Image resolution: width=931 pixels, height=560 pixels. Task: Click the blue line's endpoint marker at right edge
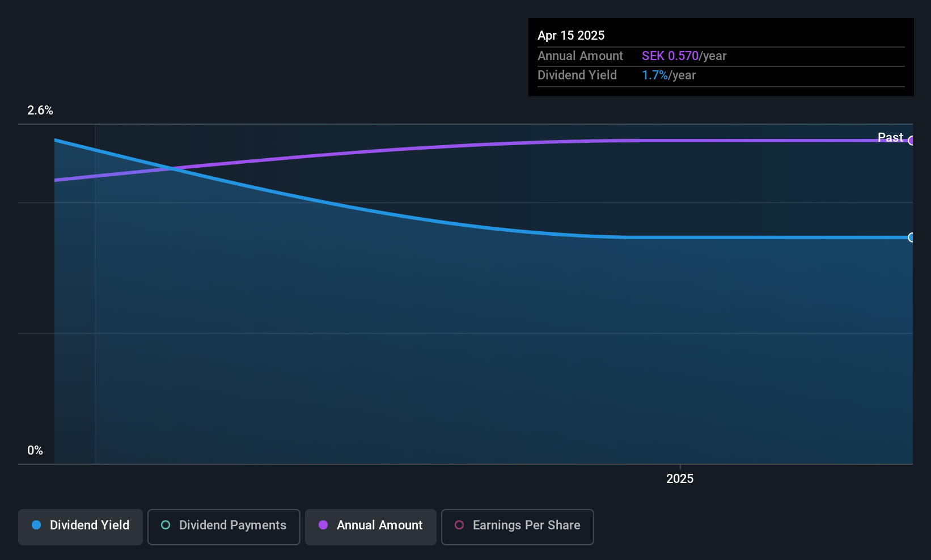tap(911, 237)
